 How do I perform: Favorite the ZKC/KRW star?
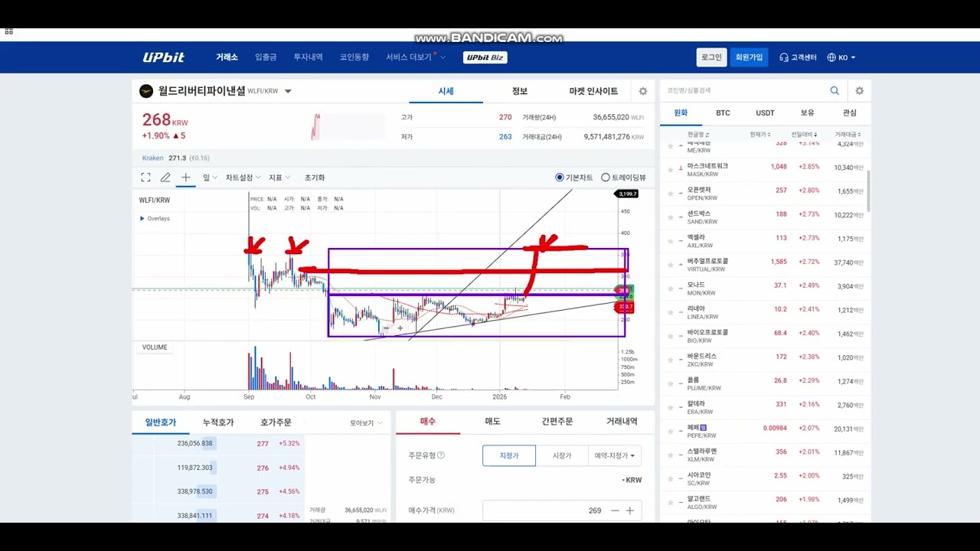pyautogui.click(x=671, y=360)
